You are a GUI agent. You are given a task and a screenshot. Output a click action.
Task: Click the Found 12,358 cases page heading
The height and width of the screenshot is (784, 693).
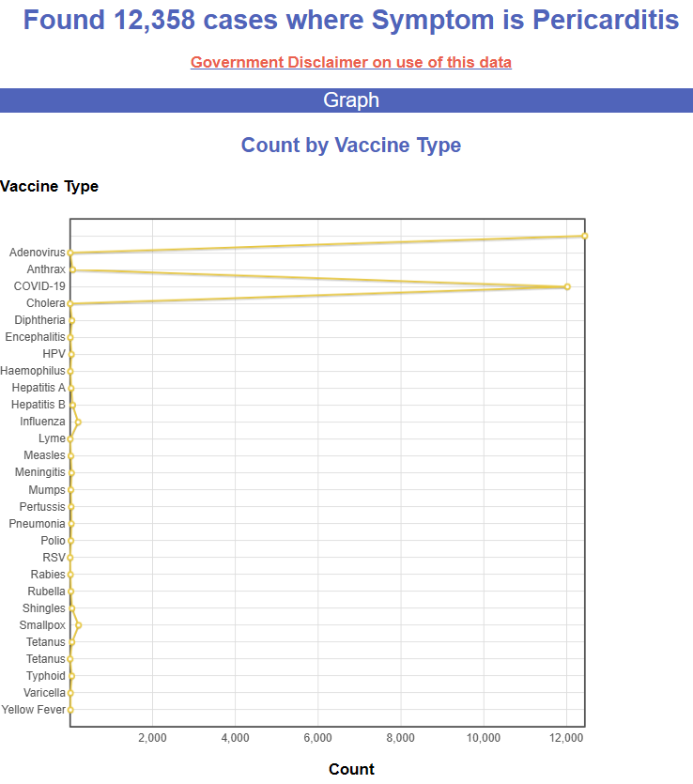click(351, 20)
